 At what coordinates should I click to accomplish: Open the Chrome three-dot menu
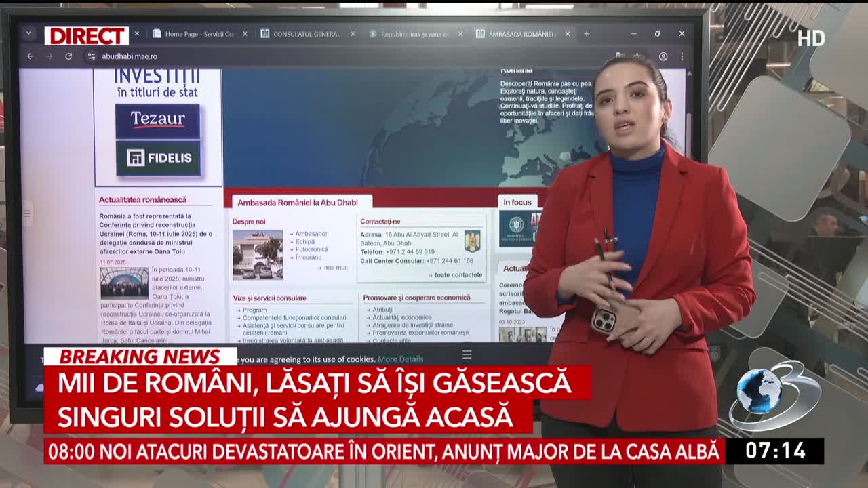tap(682, 56)
